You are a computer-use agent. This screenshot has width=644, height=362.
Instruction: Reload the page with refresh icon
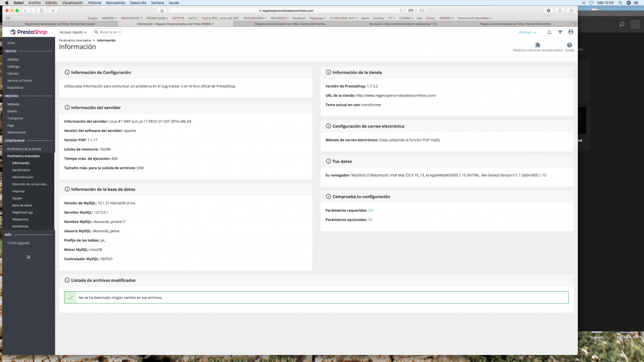401,11
